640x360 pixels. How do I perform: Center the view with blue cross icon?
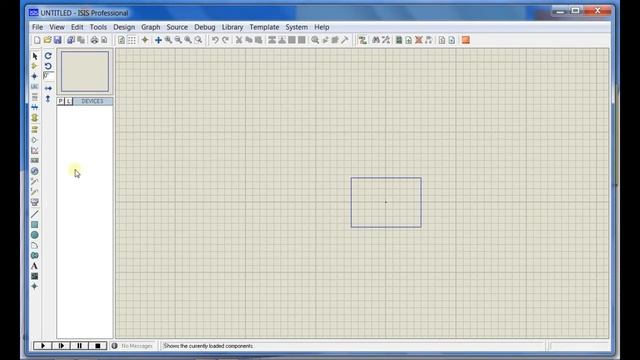(158, 40)
